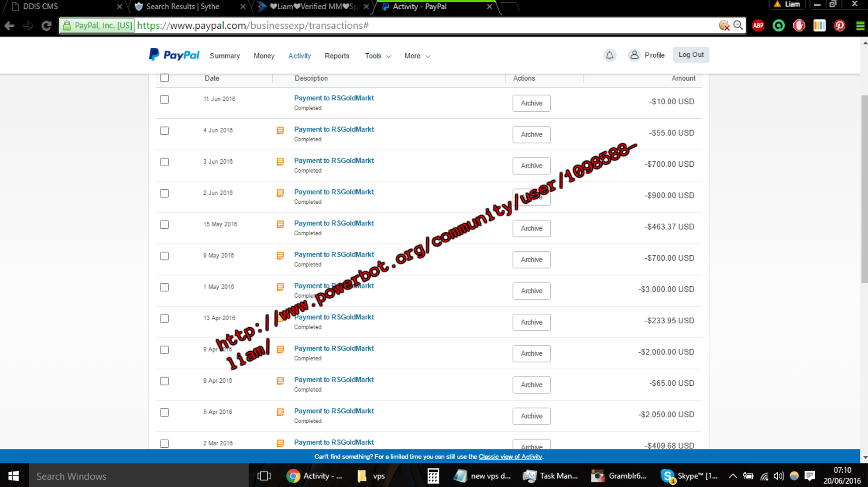Open the 4 Jun Payment to RSGoldMarkt link
Viewport: 868px width, 487px height.
coord(334,129)
